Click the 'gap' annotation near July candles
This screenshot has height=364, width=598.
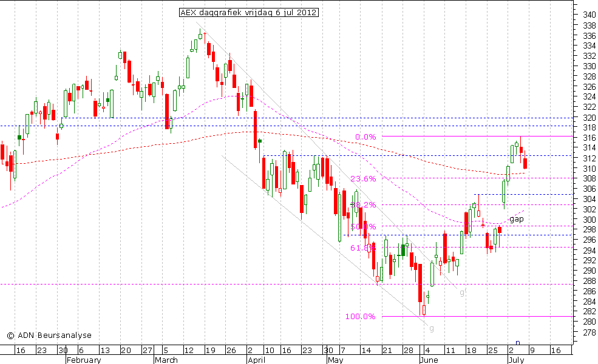[x=517, y=219]
